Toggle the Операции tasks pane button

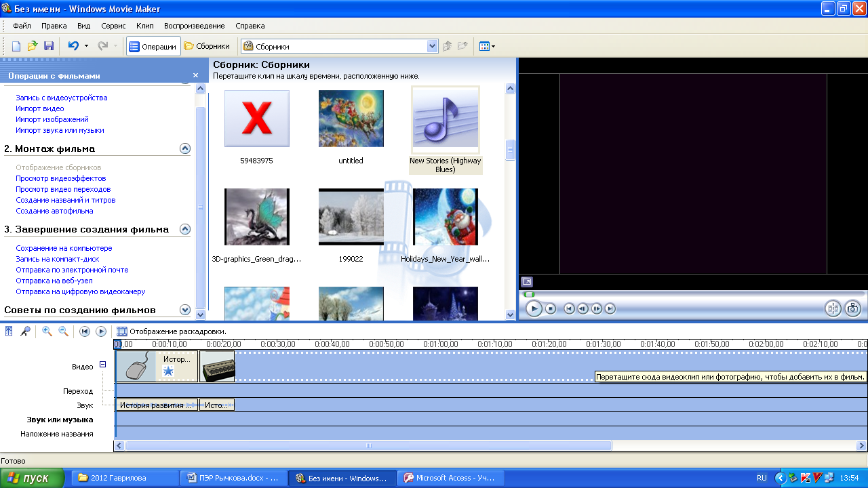pyautogui.click(x=153, y=47)
